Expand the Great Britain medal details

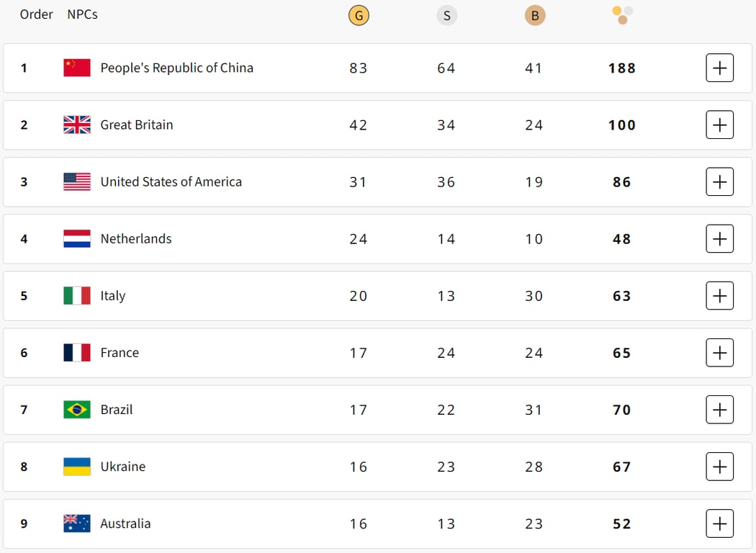pyautogui.click(x=719, y=125)
